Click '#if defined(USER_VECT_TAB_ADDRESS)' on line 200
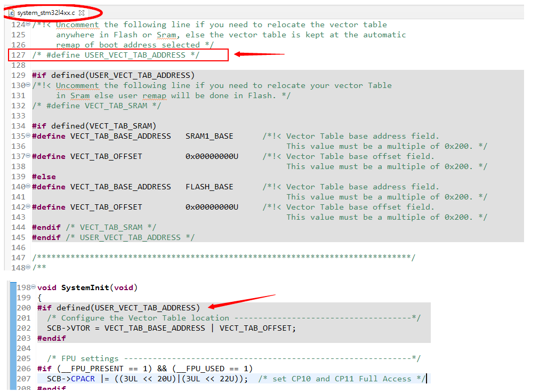The height and width of the screenshot is (392, 539). 118,308
